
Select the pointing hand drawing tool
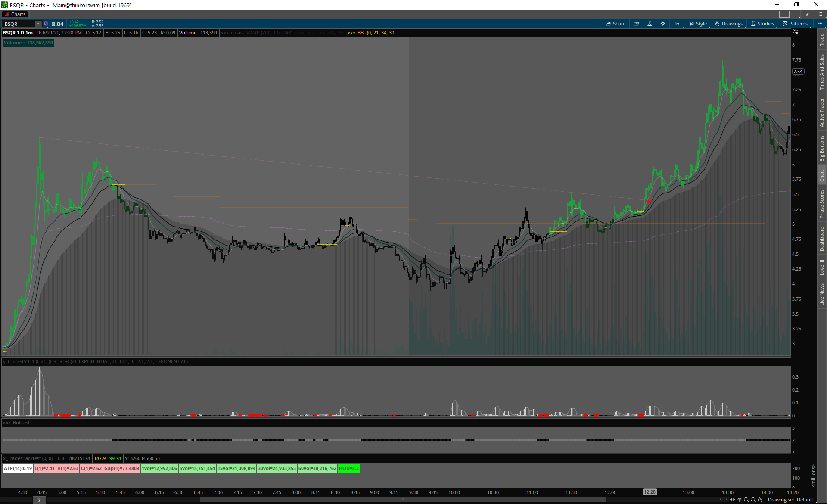(760, 500)
